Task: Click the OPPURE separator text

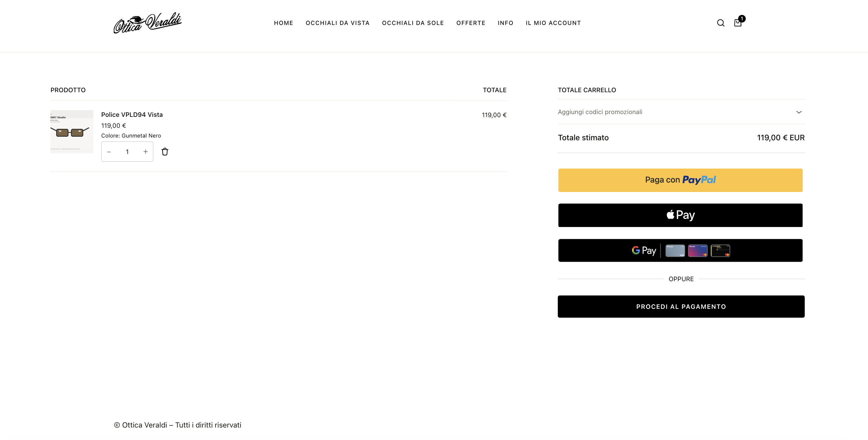Action: [681, 279]
